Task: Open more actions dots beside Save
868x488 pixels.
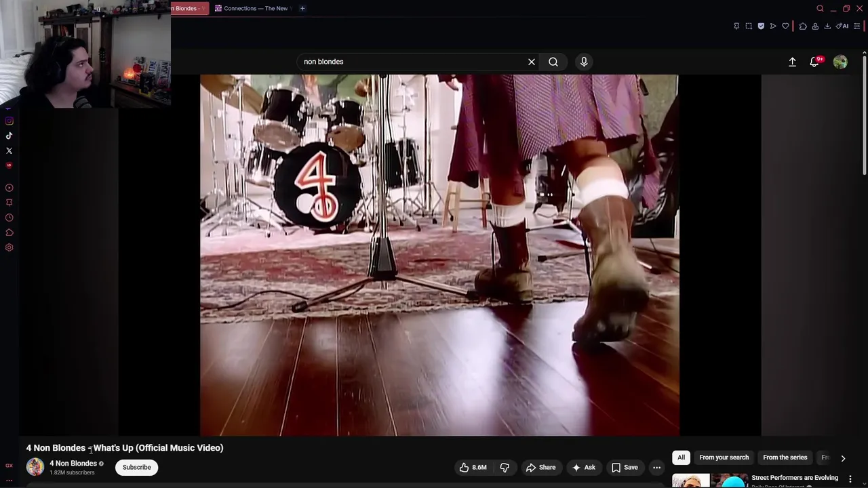Action: (656, 467)
